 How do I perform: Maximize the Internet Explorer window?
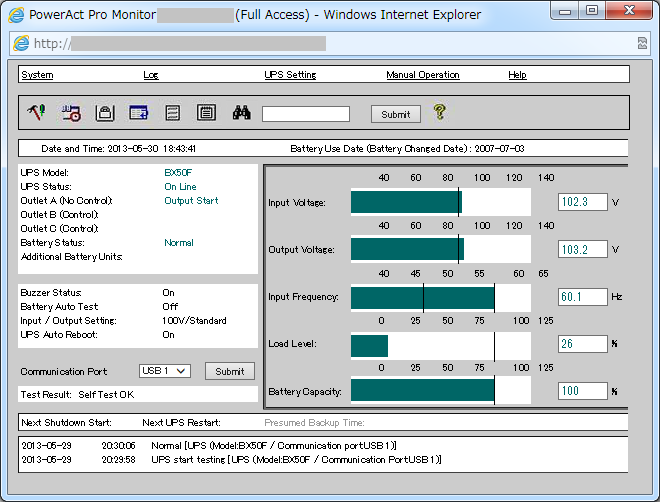[591, 11]
